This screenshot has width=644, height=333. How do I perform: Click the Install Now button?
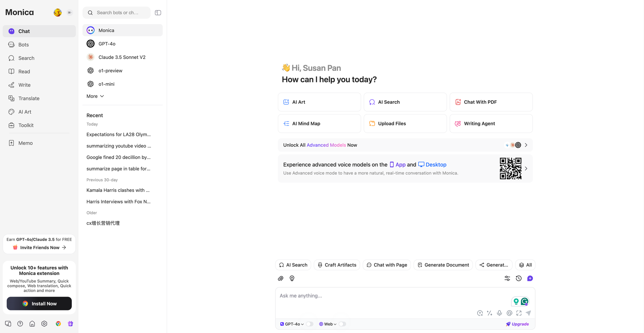(x=39, y=304)
